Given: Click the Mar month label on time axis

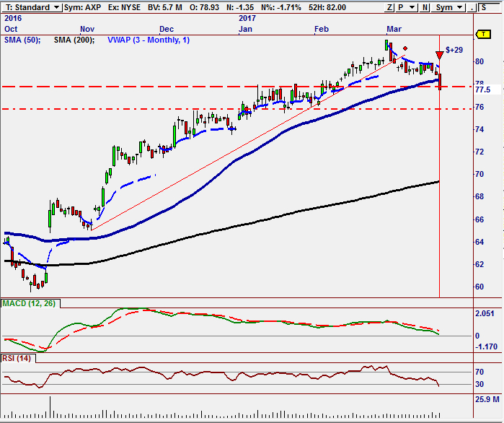Looking at the screenshot, I should [394, 30].
